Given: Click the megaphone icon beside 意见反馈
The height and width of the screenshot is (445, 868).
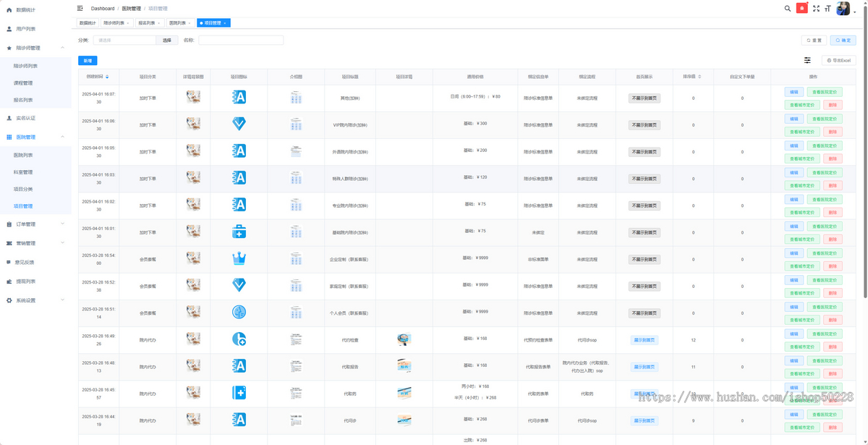Looking at the screenshot, I should click(x=9, y=262).
